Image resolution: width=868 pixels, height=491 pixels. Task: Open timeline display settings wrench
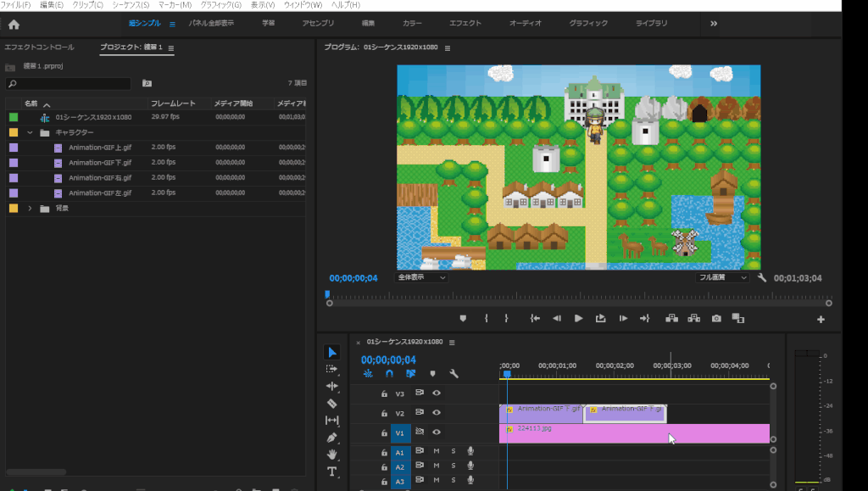coord(453,373)
